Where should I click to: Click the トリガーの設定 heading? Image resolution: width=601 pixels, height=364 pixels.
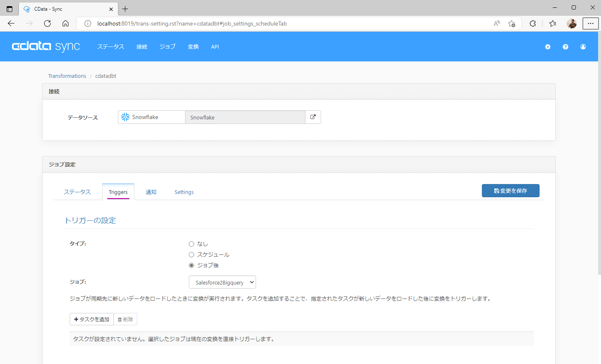click(x=90, y=221)
